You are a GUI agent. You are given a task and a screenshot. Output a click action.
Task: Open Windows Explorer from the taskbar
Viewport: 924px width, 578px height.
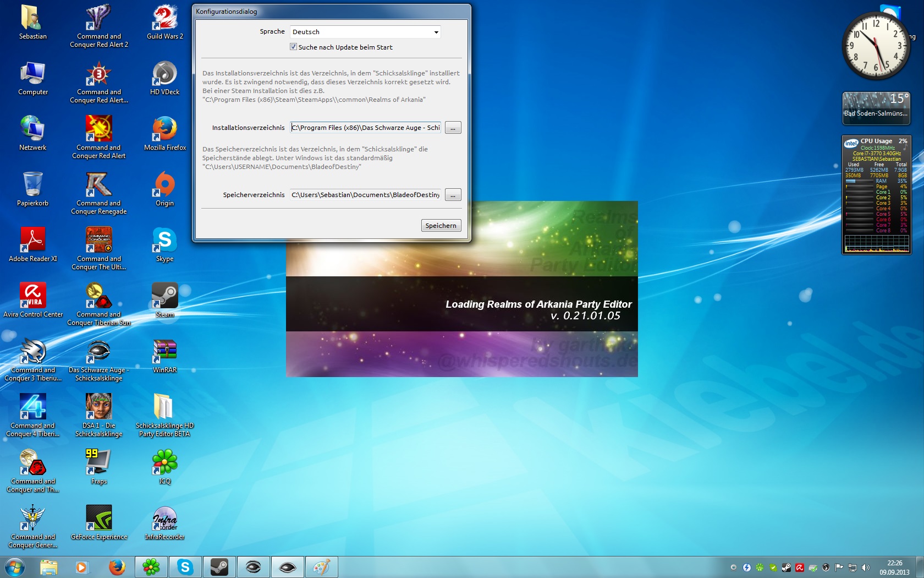point(48,567)
